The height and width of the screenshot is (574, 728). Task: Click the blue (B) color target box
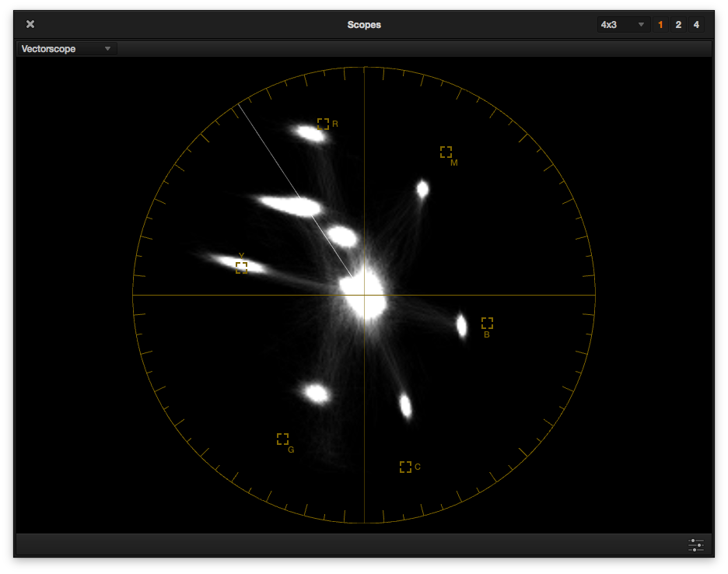pyautogui.click(x=487, y=323)
